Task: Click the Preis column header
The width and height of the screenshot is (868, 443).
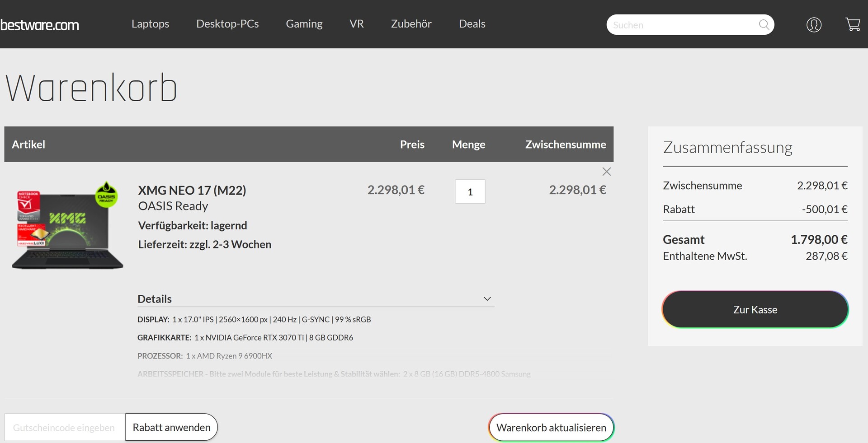Action: (412, 145)
